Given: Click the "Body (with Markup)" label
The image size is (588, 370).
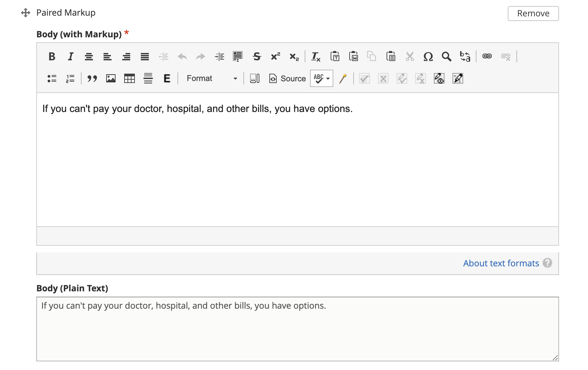Looking at the screenshot, I should click(79, 34).
